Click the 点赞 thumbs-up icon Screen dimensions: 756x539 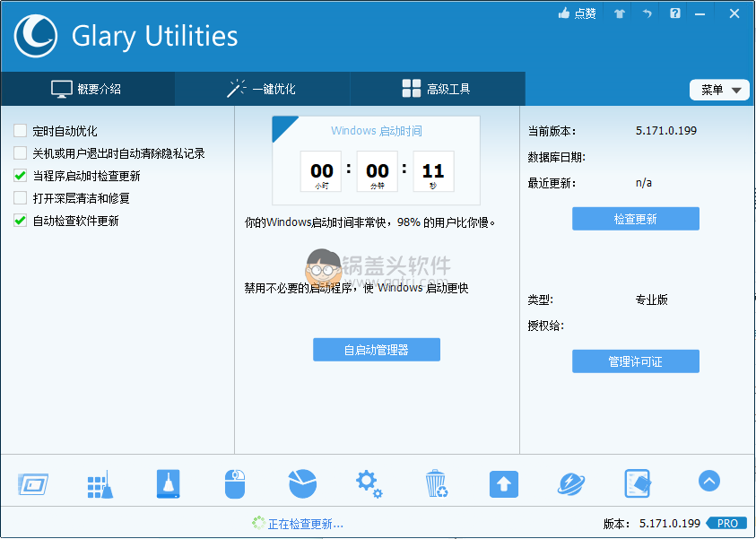coord(563,13)
